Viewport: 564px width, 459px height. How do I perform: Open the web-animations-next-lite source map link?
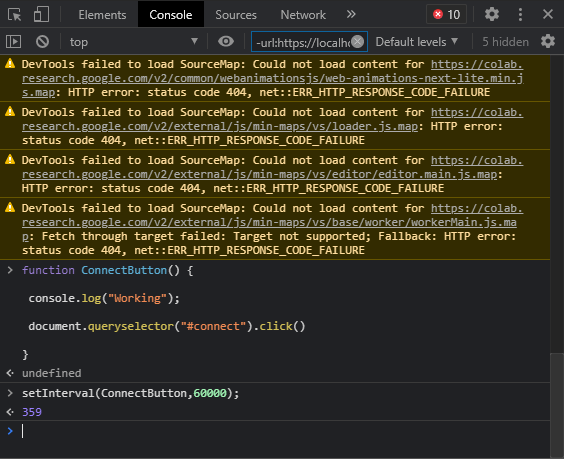click(x=273, y=78)
